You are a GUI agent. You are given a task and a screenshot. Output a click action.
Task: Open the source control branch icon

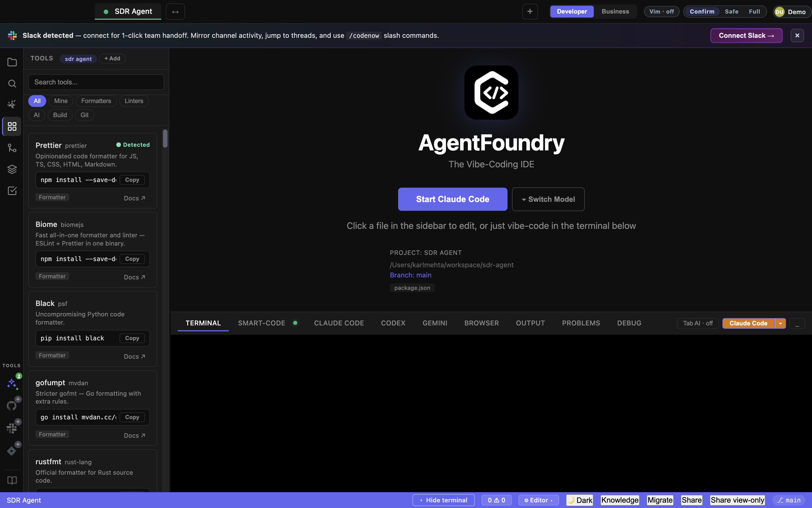[x=12, y=148]
